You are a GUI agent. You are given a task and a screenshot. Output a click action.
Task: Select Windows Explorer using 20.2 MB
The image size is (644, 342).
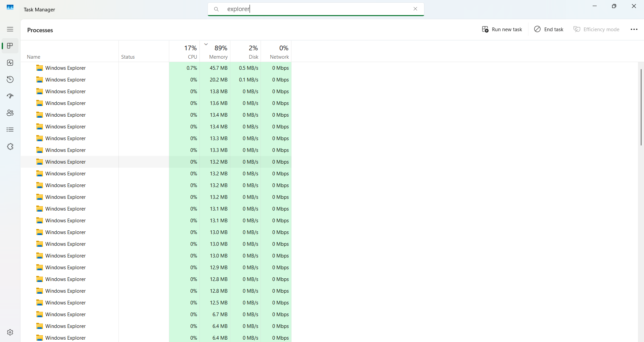156,80
